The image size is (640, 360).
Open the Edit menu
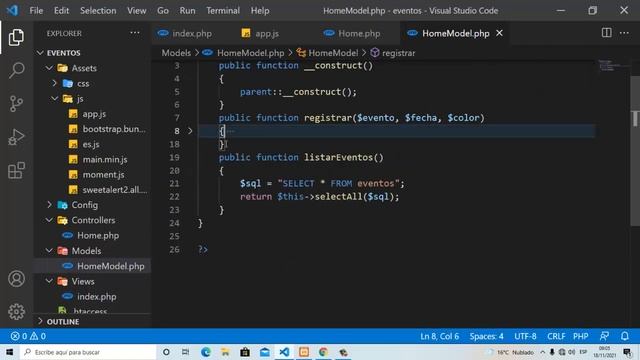(61, 11)
